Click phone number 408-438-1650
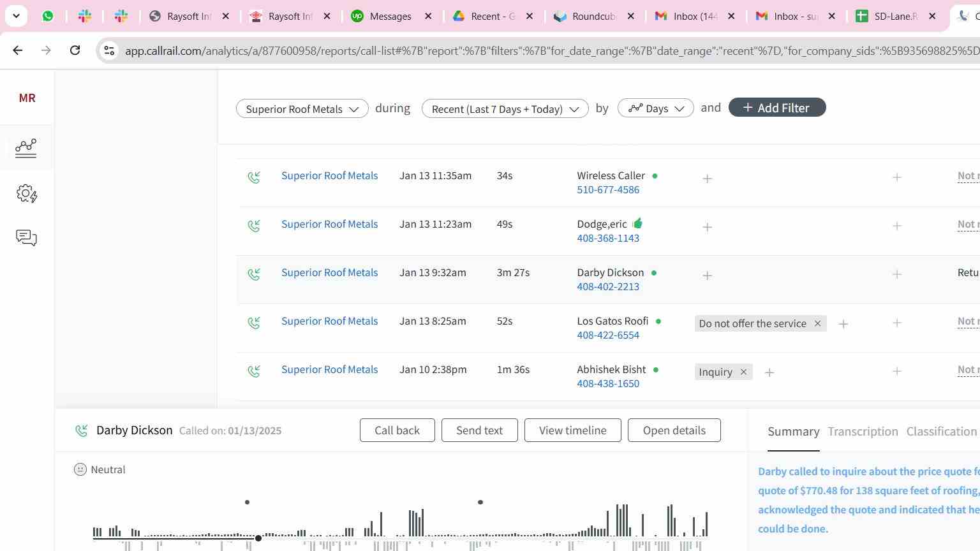This screenshot has height=551, width=980. pyautogui.click(x=608, y=383)
